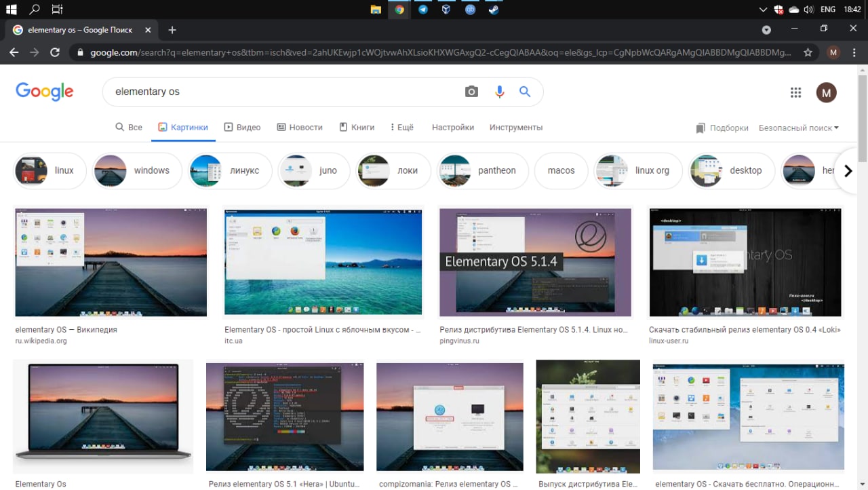Open the Chrome profile avatar in the toolbar
868x490 pixels.
(x=833, y=52)
